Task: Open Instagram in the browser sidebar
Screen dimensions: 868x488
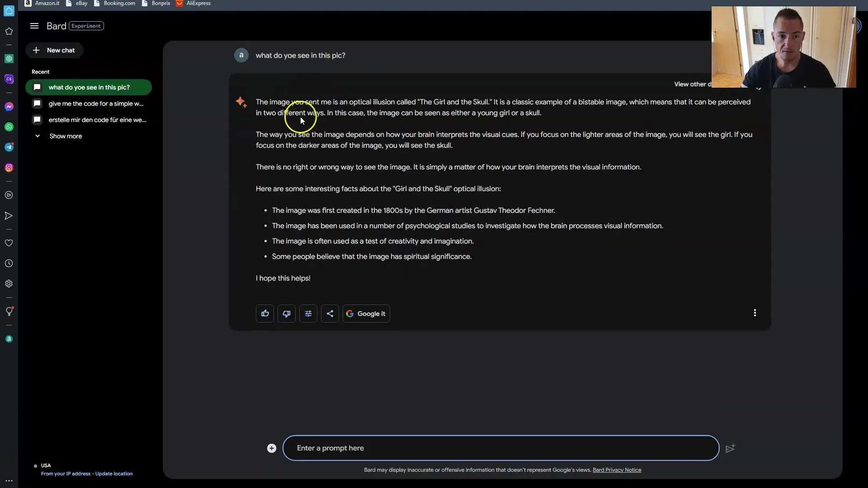Action: click(9, 168)
